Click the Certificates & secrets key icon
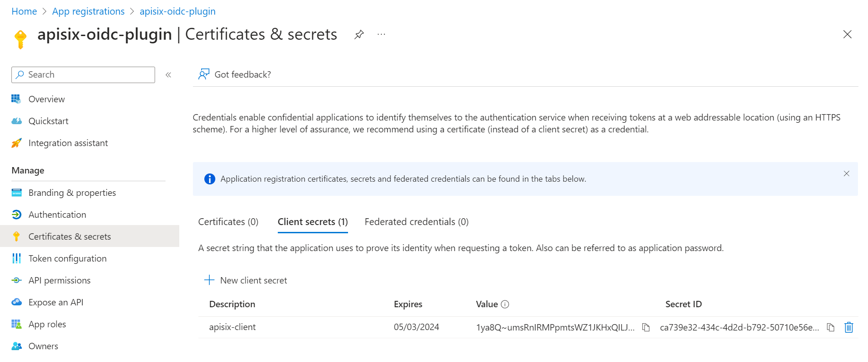Image resolution: width=868 pixels, height=362 pixels. point(16,236)
